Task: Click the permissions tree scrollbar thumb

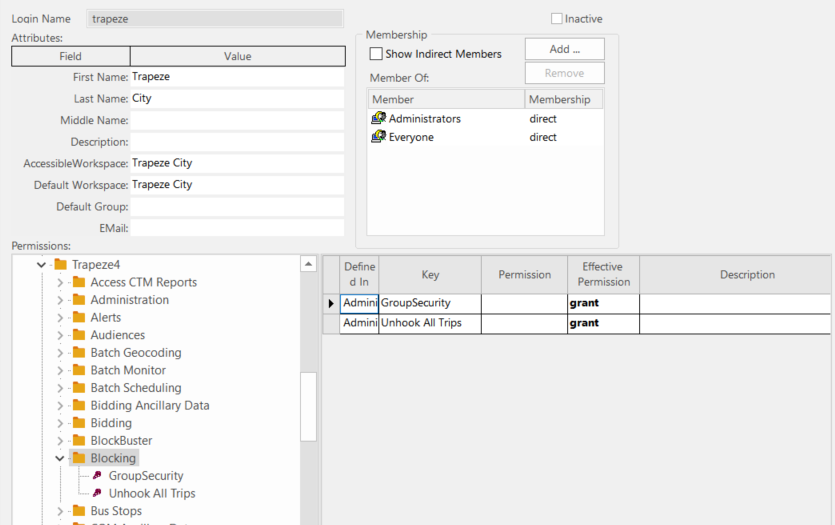Action: [x=308, y=407]
